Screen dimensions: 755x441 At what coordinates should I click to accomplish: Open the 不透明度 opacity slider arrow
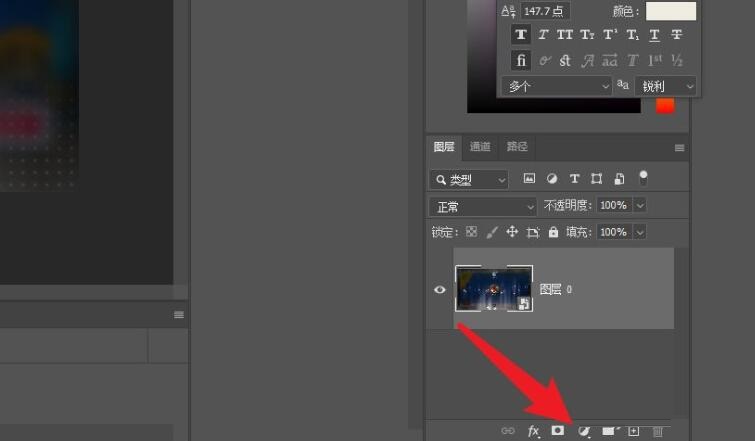pyautogui.click(x=640, y=206)
